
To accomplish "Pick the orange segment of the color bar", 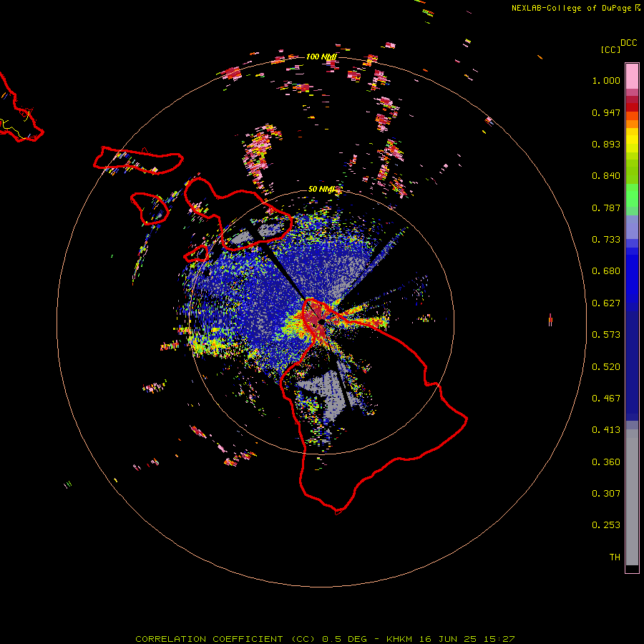I will coord(632,124).
